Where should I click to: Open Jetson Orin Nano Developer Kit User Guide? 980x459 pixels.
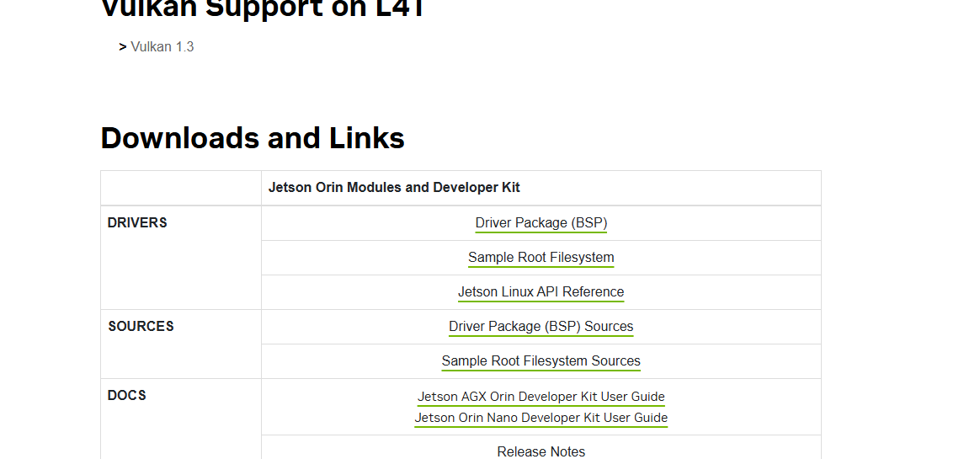tap(541, 418)
